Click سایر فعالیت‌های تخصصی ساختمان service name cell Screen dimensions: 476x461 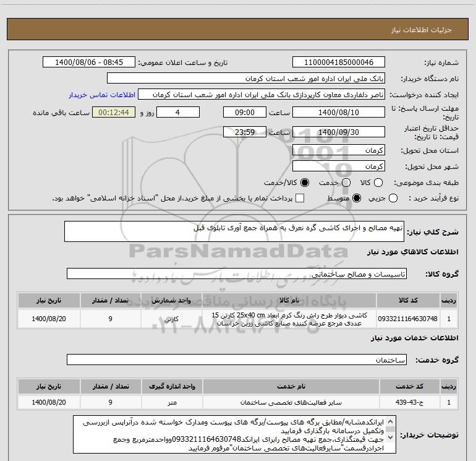point(291,402)
